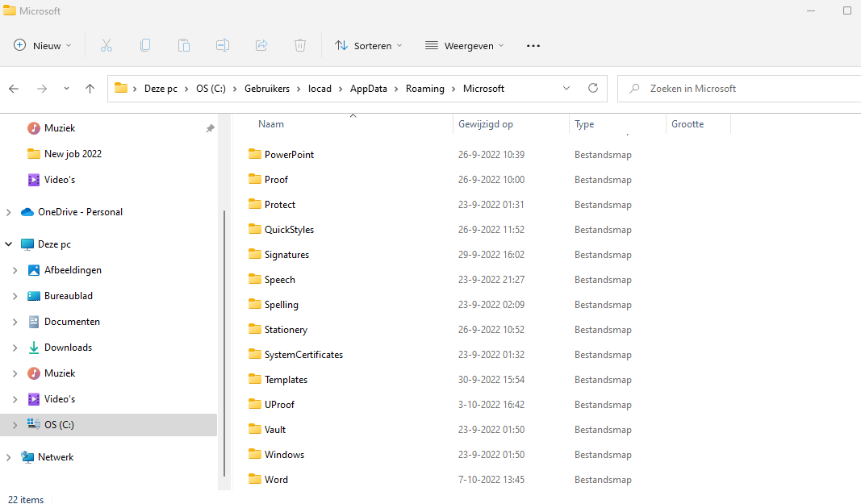Click the Netwerk icon in sidebar
This screenshot has width=861, height=504.
click(x=27, y=456)
